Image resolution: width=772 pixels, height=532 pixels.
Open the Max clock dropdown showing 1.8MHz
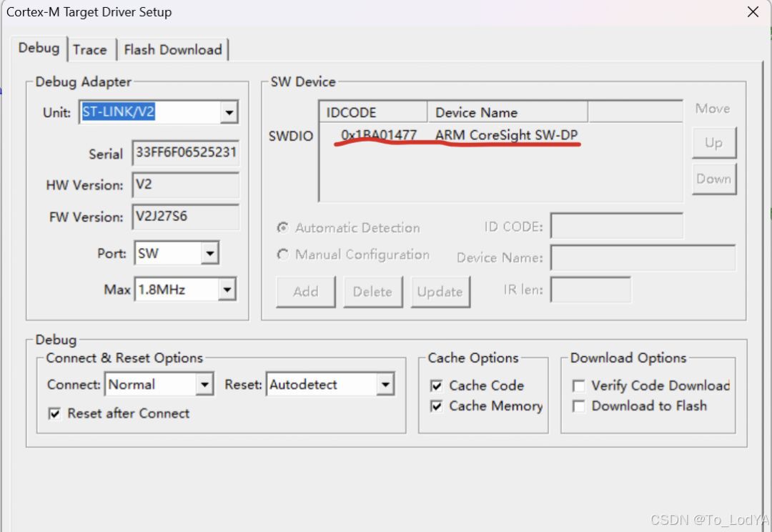(x=227, y=289)
